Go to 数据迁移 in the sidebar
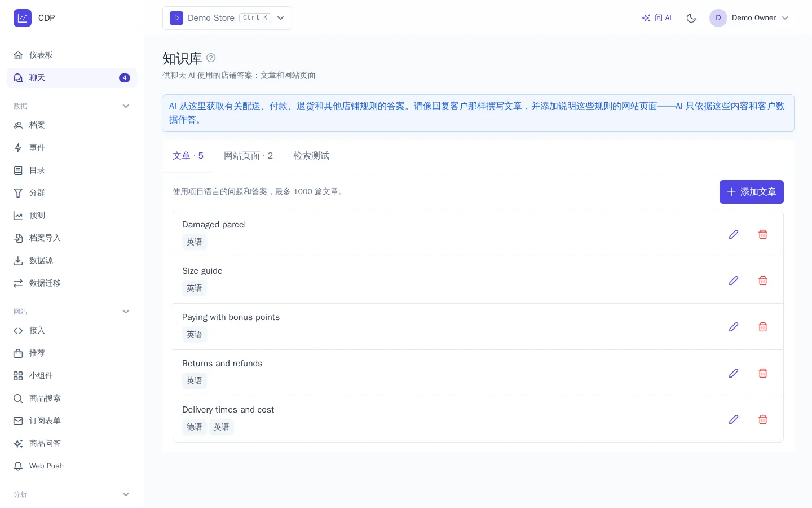Screen dimensions: 812x508 coord(72,283)
